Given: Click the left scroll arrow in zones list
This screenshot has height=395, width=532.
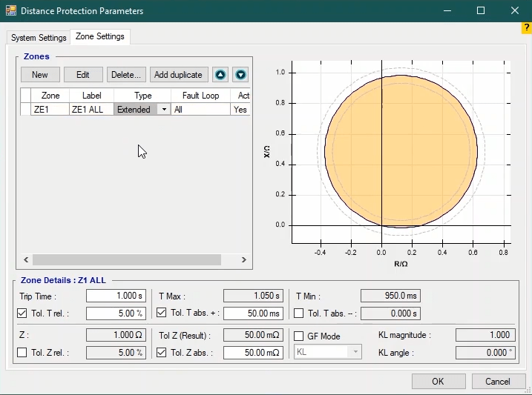Looking at the screenshot, I should [x=26, y=260].
